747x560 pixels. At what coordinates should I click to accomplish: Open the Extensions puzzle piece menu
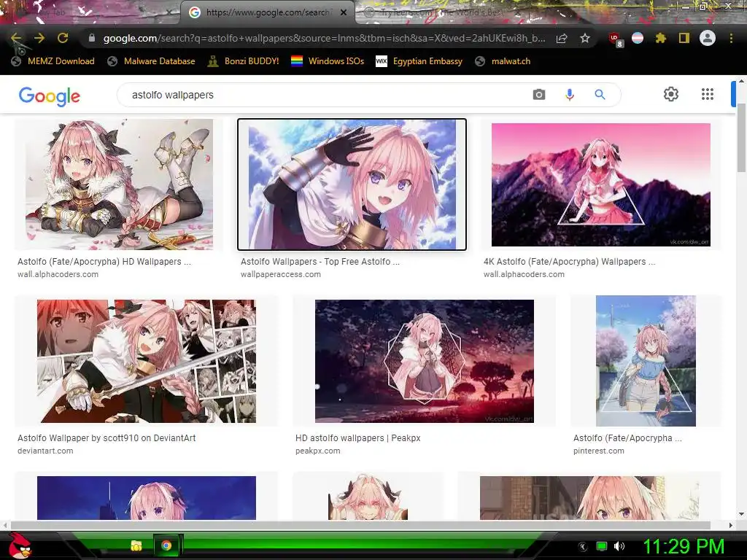[660, 38]
